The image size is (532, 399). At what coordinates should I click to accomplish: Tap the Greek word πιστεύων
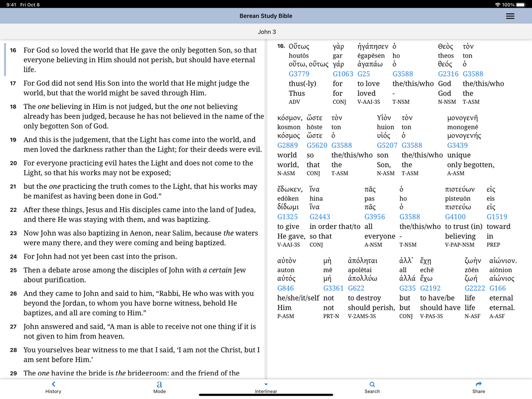point(460,189)
